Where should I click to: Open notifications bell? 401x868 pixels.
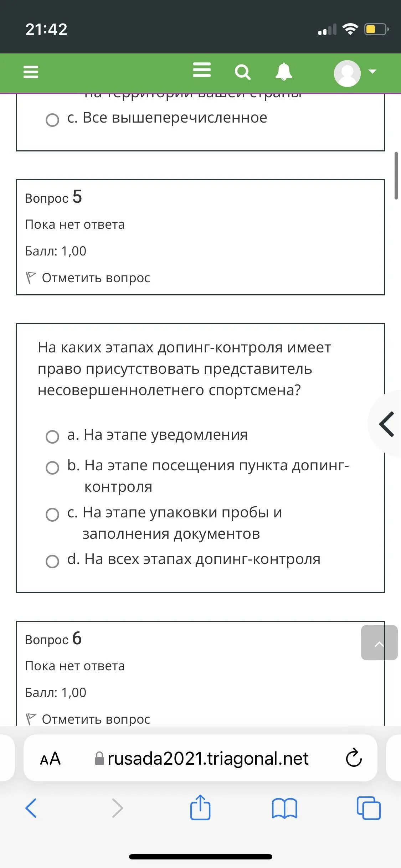[x=284, y=72]
